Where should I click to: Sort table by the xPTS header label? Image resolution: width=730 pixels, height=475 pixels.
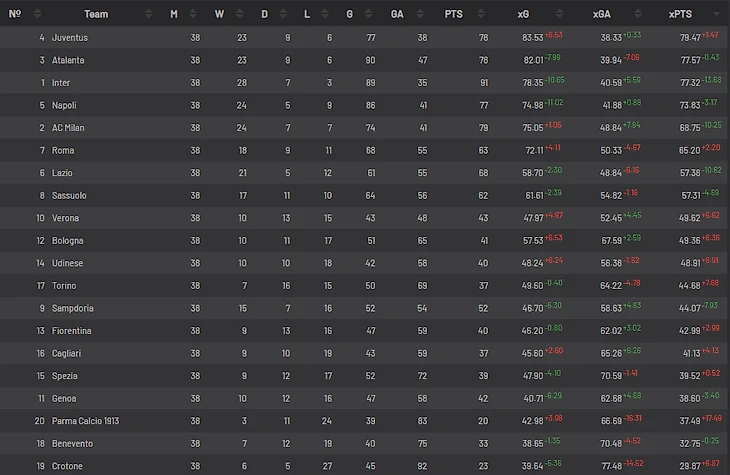click(681, 14)
